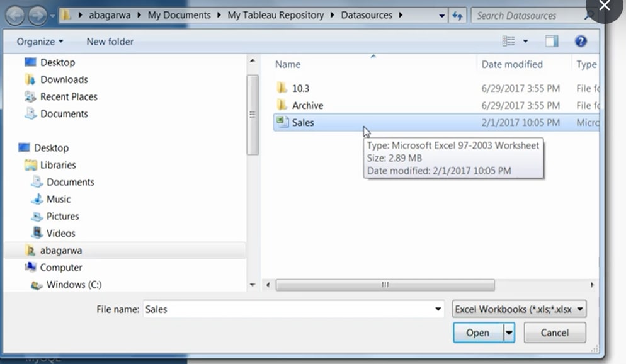Click the Pictures library icon
This screenshot has width=626, height=364.
[37, 216]
